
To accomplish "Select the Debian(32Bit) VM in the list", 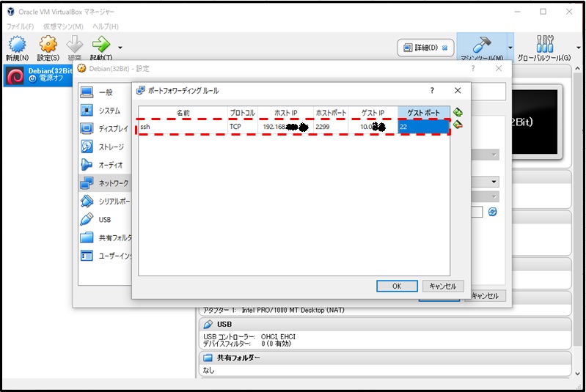I will click(x=37, y=75).
